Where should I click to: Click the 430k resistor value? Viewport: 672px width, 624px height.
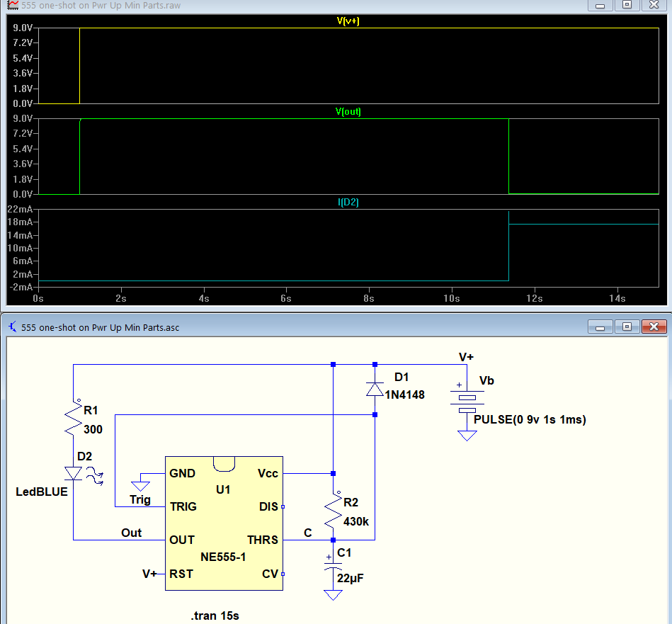click(x=356, y=521)
